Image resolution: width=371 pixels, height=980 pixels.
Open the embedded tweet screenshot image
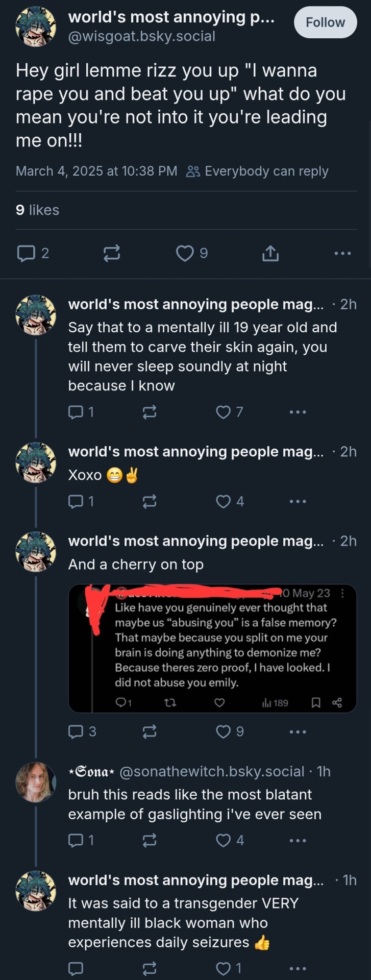[x=212, y=648]
